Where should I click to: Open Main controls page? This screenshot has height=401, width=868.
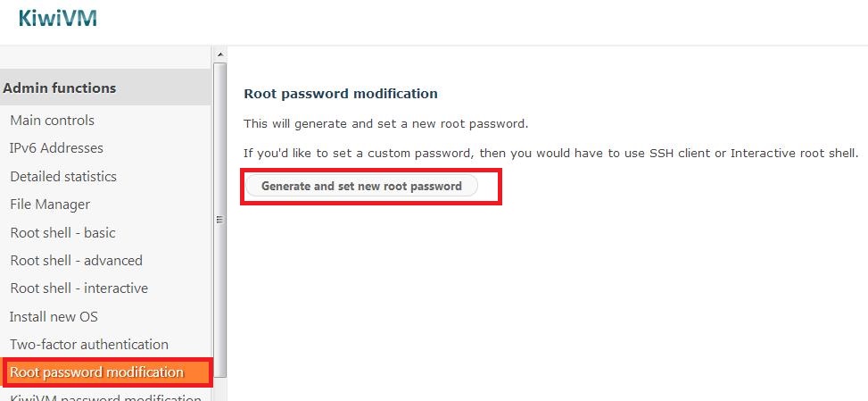tap(52, 121)
